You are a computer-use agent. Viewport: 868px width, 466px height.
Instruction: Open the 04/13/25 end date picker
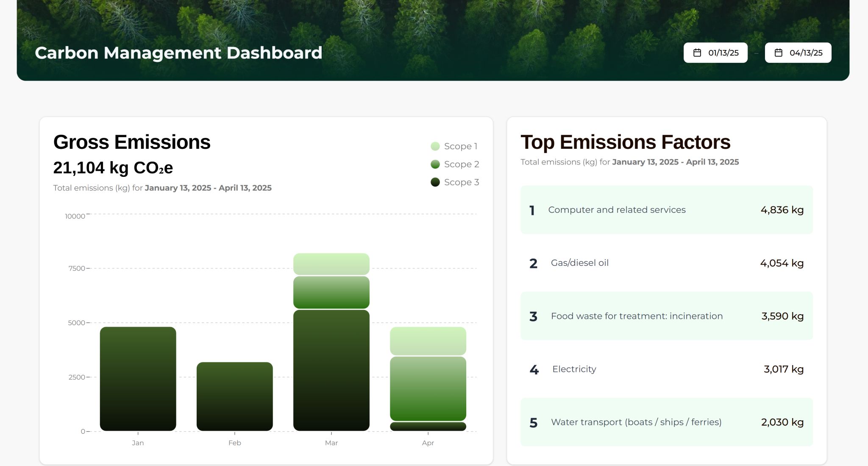point(805,53)
